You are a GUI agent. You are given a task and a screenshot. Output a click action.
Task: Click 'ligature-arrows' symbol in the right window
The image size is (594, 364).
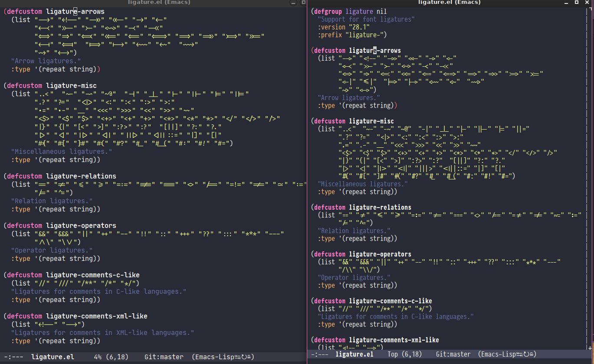click(375, 50)
